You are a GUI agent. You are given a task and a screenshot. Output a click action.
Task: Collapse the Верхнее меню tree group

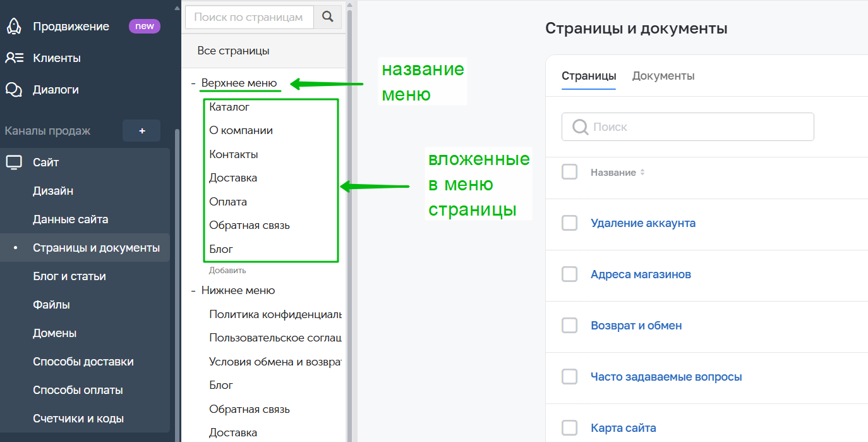tap(193, 83)
